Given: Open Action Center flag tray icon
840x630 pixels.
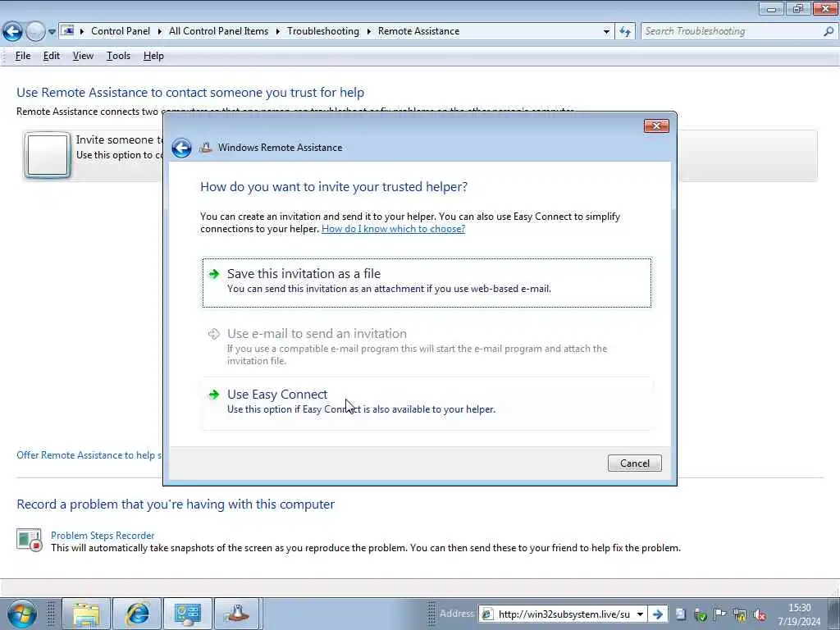Looking at the screenshot, I should tap(720, 614).
